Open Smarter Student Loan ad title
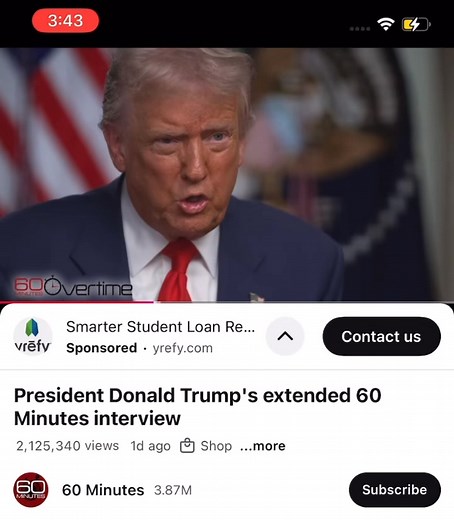The image size is (454, 520). point(161,327)
